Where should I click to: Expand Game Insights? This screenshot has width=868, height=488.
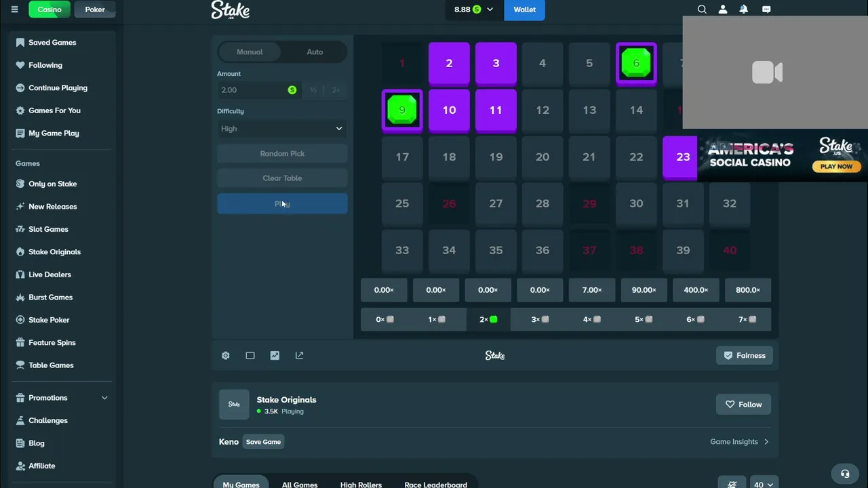tap(739, 441)
